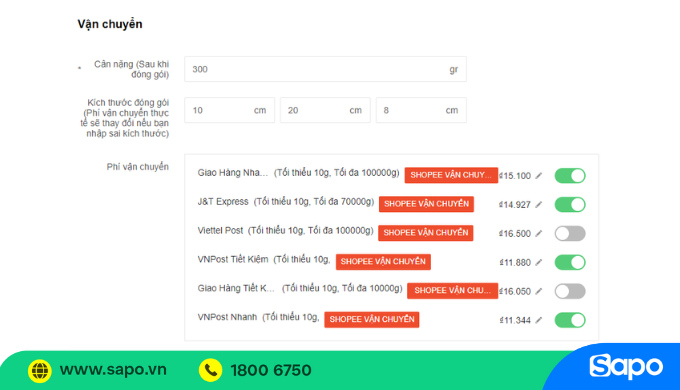Click the 'Viettel Post' carrier name

pos(220,230)
